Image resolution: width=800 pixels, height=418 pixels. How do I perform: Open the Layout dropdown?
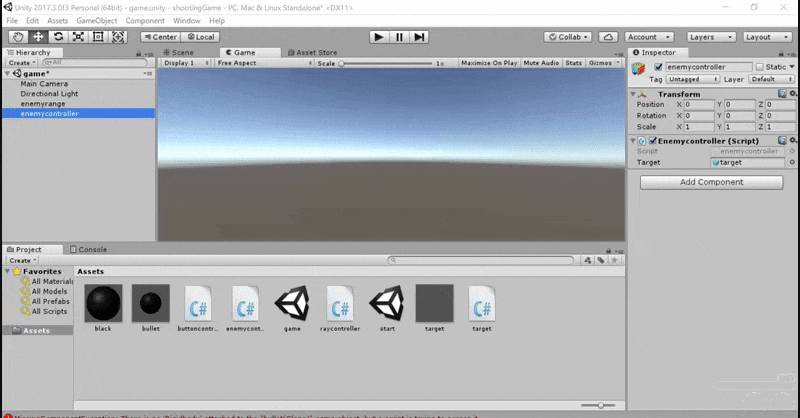tap(767, 37)
